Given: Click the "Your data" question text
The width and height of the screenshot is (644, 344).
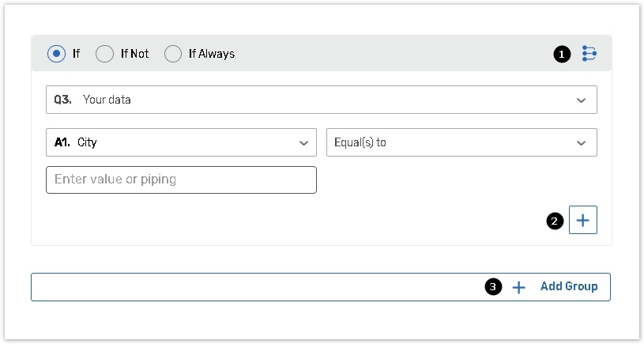Looking at the screenshot, I should 107,100.
